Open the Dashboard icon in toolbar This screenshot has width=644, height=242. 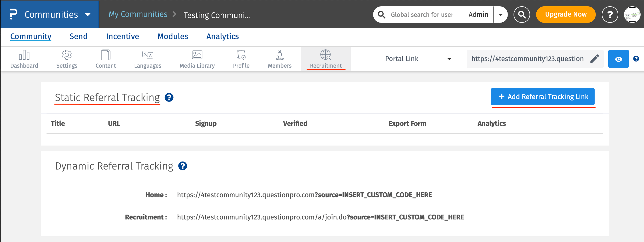24,55
